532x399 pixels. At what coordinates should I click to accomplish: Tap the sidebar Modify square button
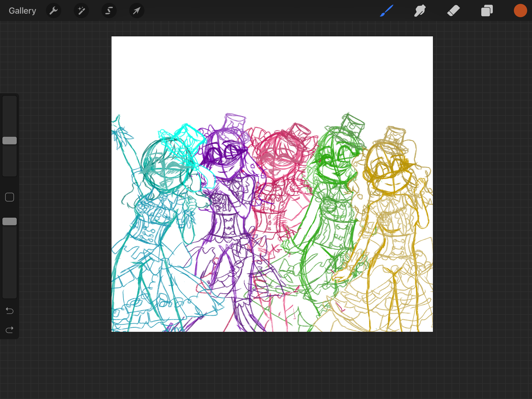point(10,197)
